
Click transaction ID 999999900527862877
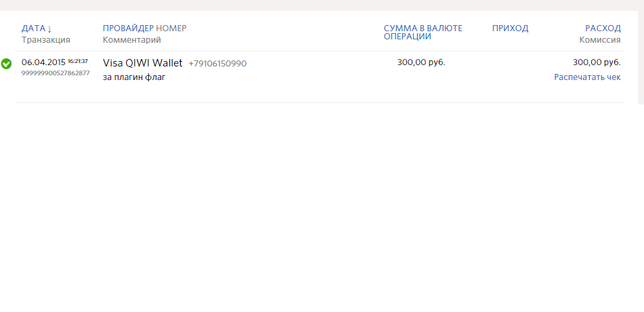[56, 73]
